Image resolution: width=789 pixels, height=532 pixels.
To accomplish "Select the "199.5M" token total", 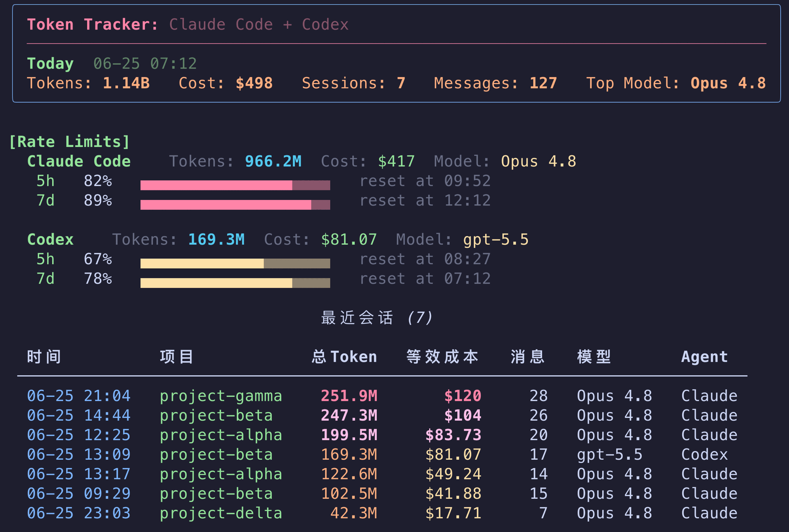I will (x=349, y=435).
